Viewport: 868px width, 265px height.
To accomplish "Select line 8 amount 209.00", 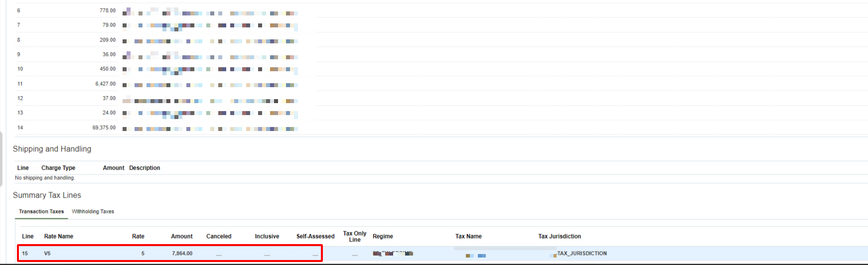I will [x=108, y=40].
